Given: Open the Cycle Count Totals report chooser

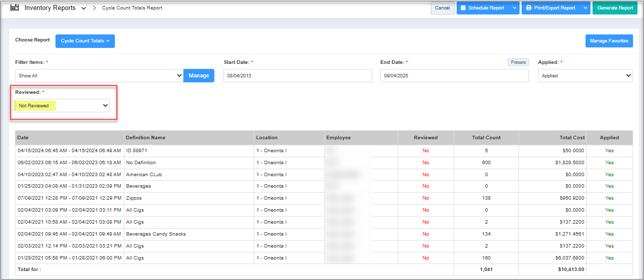Looking at the screenshot, I should click(85, 41).
